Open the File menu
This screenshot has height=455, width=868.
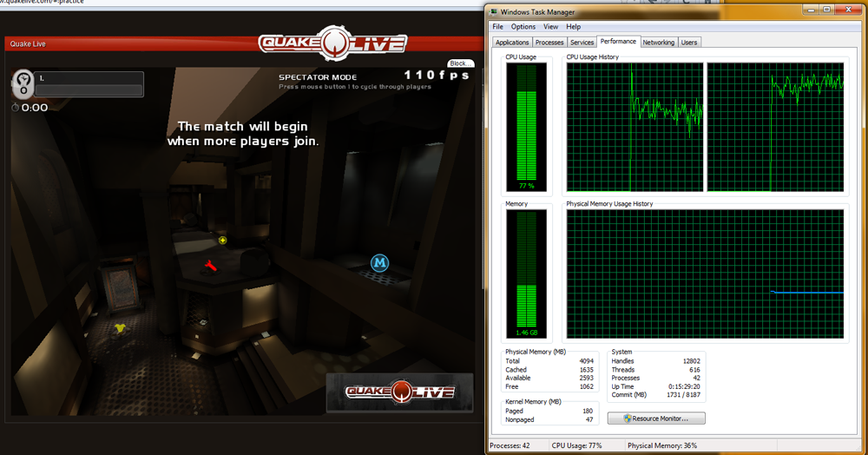497,27
